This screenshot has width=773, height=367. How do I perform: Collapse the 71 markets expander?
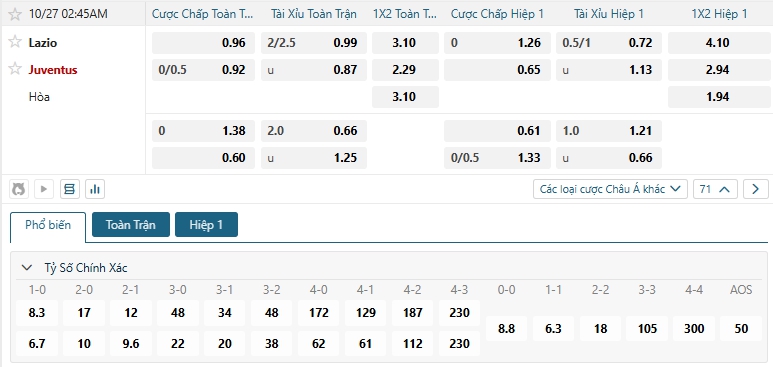(715, 189)
